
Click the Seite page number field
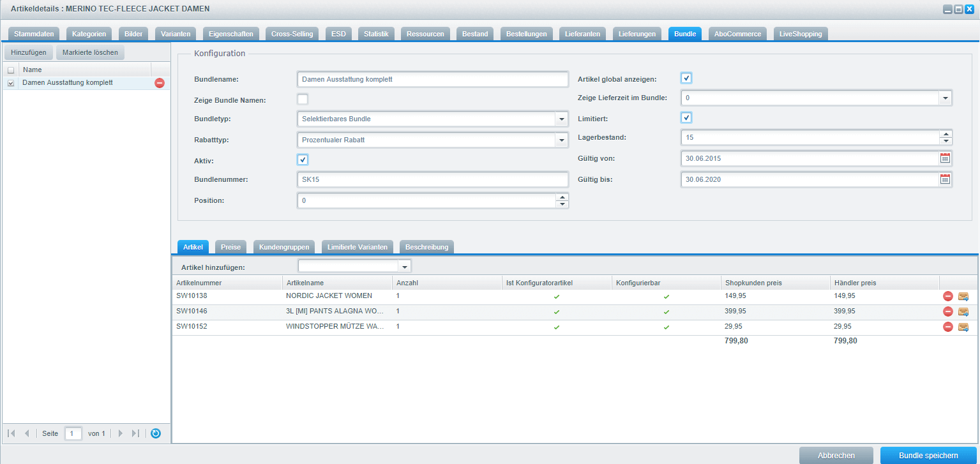coord(73,433)
